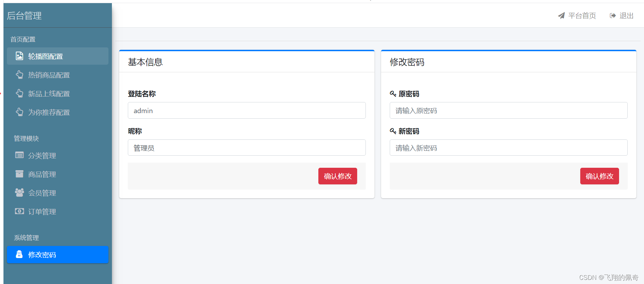644x284 pixels.
Task: Click the paper plane icon in header
Action: point(561,16)
